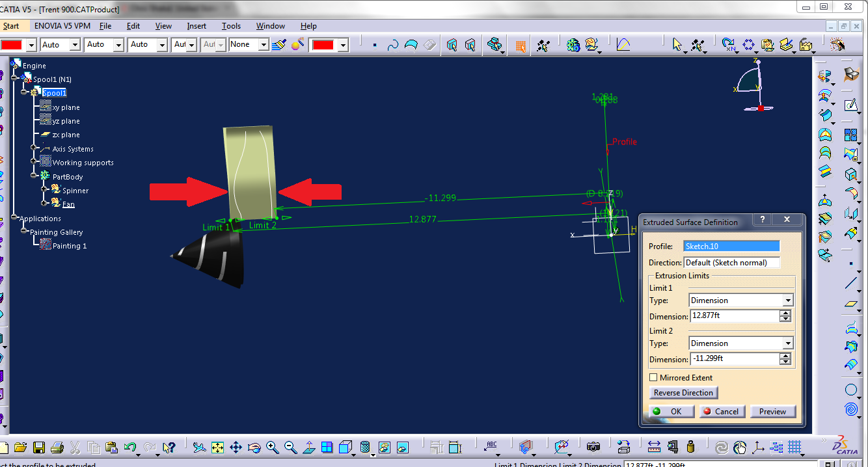Expand the Axis Systems tree node
This screenshot has height=467, width=868.
point(33,148)
